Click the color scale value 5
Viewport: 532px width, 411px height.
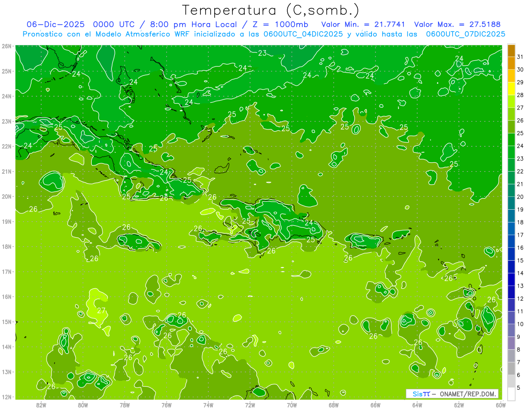(x=519, y=388)
